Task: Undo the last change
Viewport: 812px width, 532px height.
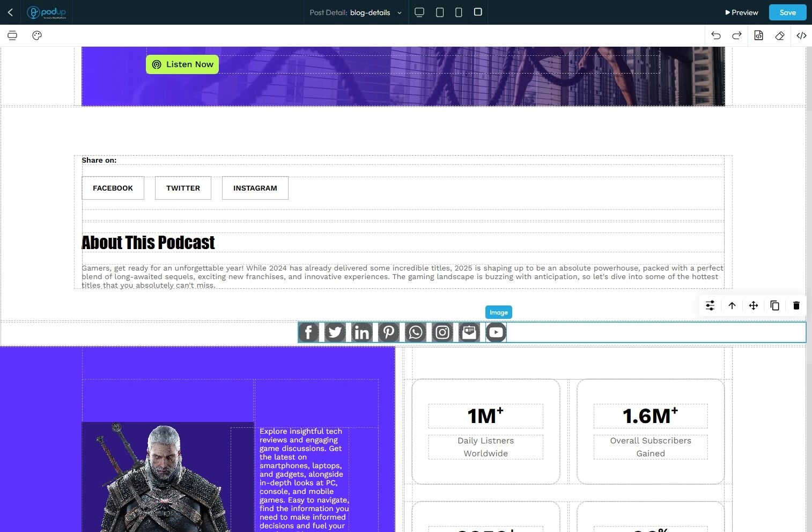Action: coord(716,35)
